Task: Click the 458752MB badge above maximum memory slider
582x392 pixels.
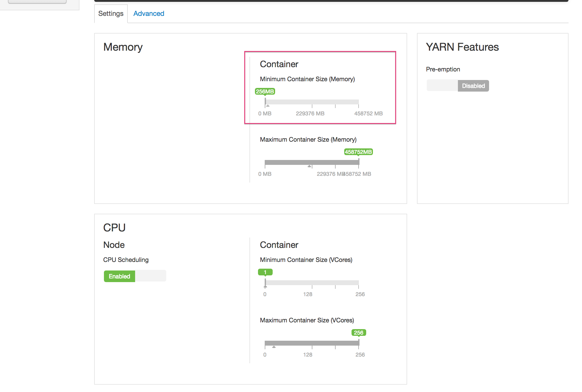Action: tap(358, 152)
